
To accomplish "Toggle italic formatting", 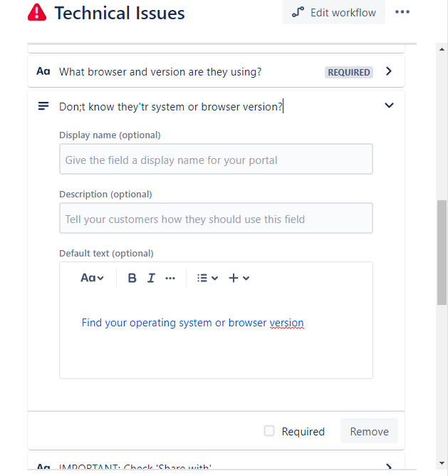I will point(151,278).
